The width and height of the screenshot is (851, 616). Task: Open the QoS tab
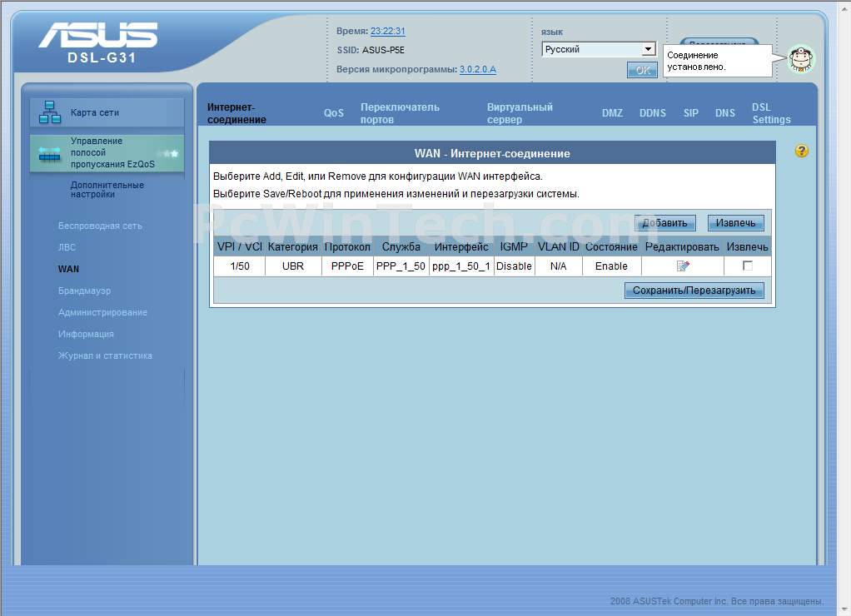click(334, 113)
